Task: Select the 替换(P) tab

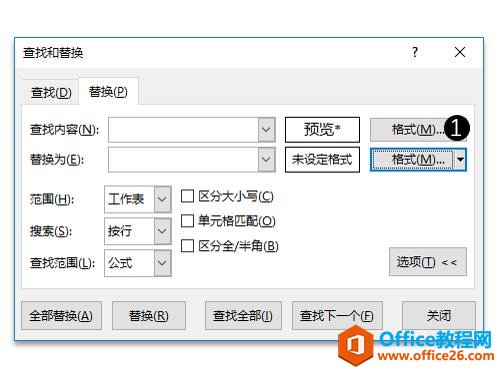Action: click(x=108, y=91)
